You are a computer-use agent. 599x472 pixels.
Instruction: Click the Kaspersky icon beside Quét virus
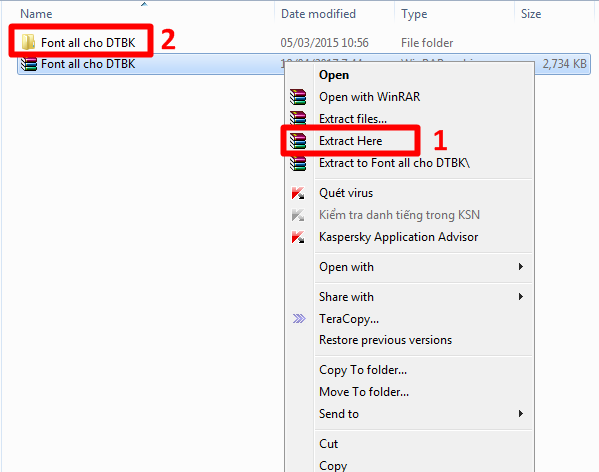tap(298, 193)
